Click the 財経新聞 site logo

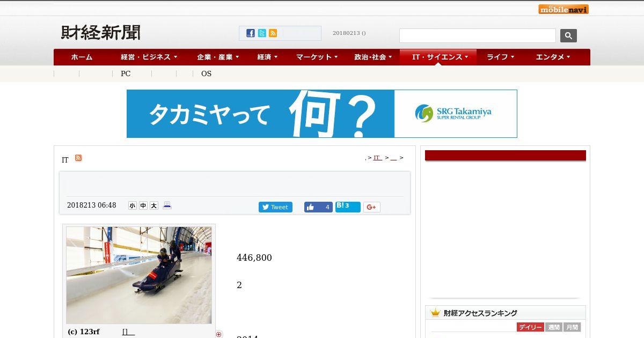coord(101,33)
